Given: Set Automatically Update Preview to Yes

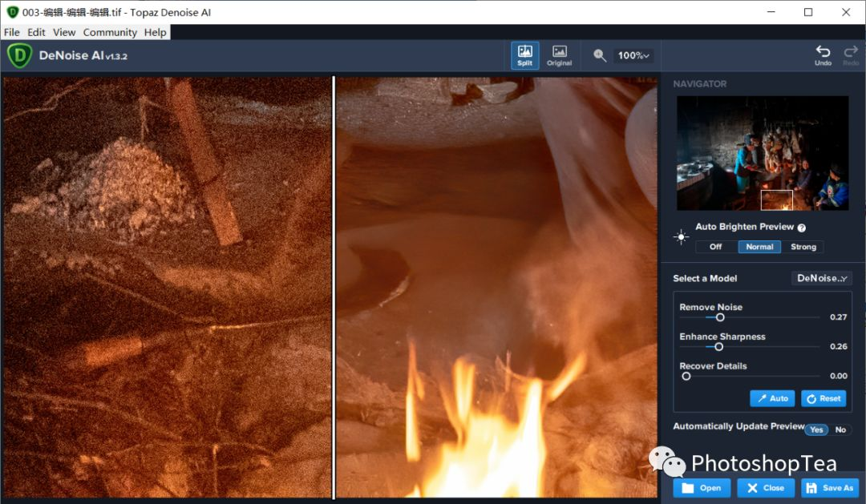Looking at the screenshot, I should [x=816, y=429].
